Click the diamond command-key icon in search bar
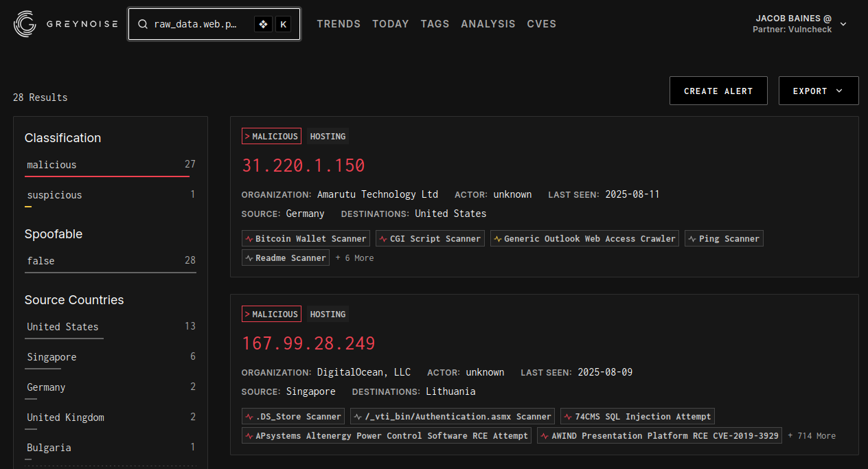Screen dimensions: 868x469 263,23
